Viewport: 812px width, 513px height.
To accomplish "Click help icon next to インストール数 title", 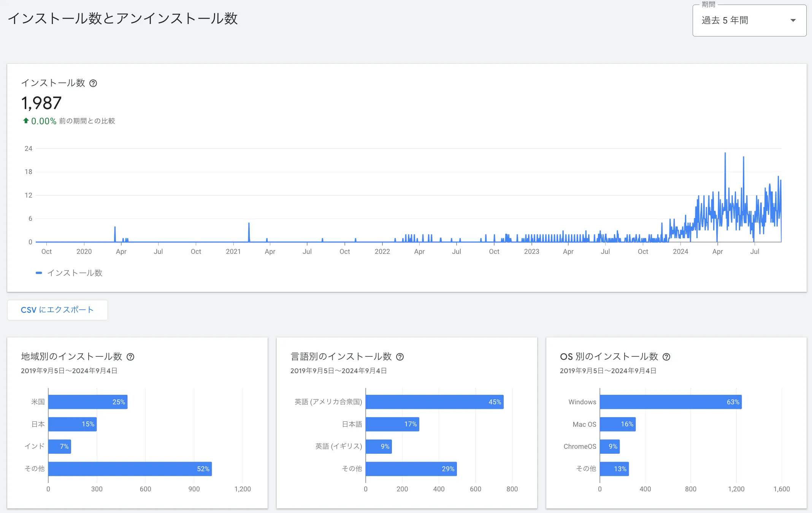I will 93,83.
